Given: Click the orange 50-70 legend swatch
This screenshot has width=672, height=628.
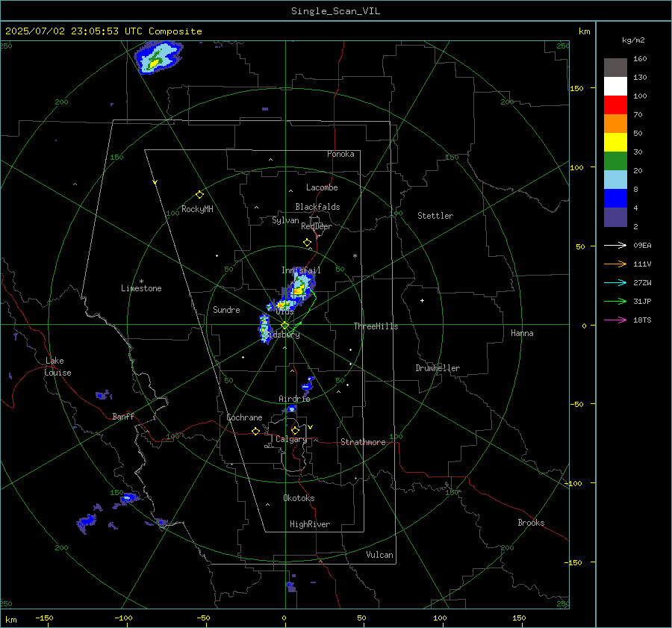Looking at the screenshot, I should tap(615, 123).
